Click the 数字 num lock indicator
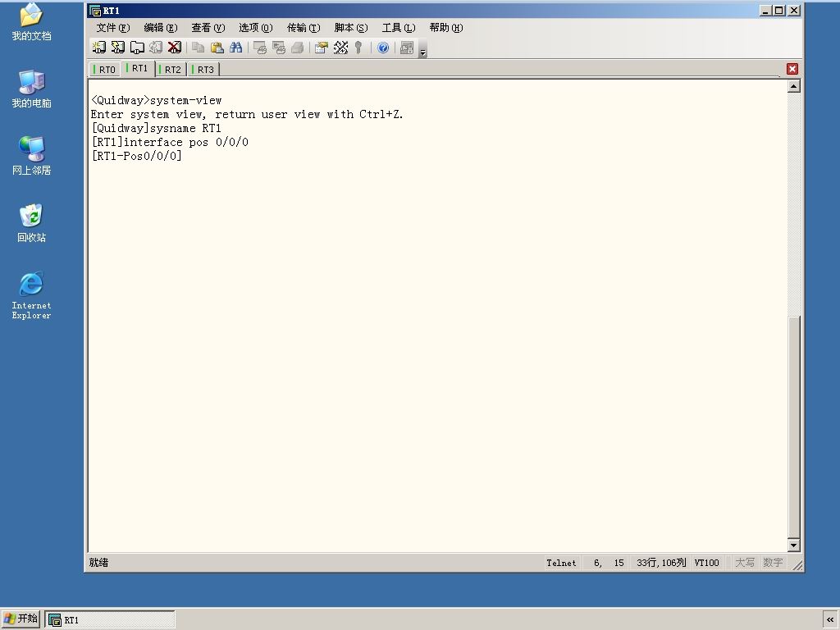Image resolution: width=840 pixels, height=630 pixels. point(773,563)
